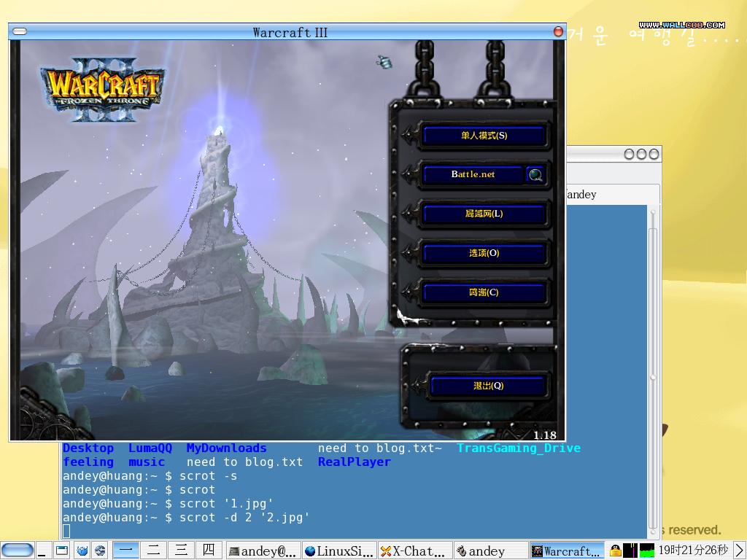Launch the blue cat quick-launch icon
This screenshot has height=560, width=747.
(x=82, y=551)
